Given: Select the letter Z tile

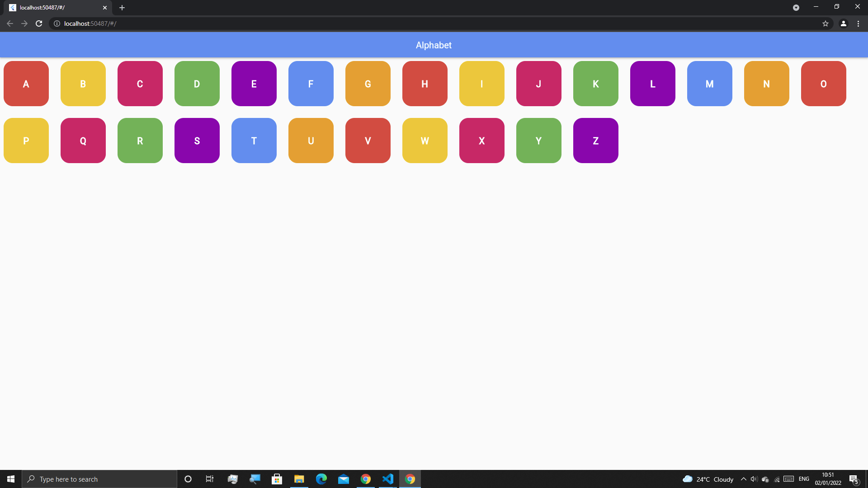Looking at the screenshot, I should click(x=595, y=141).
